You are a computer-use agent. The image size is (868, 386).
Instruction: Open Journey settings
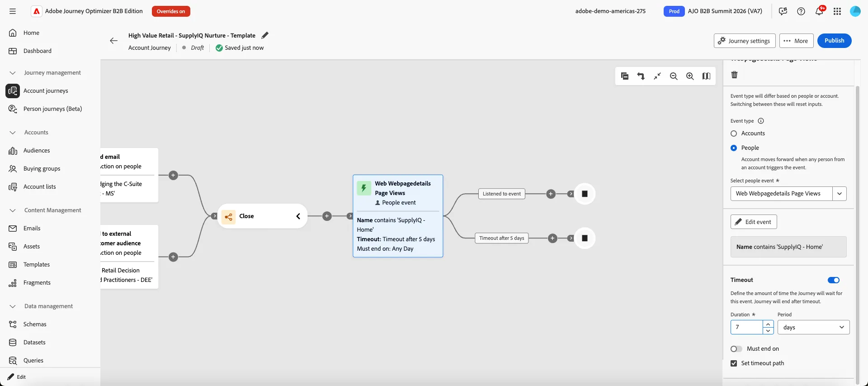[745, 41]
